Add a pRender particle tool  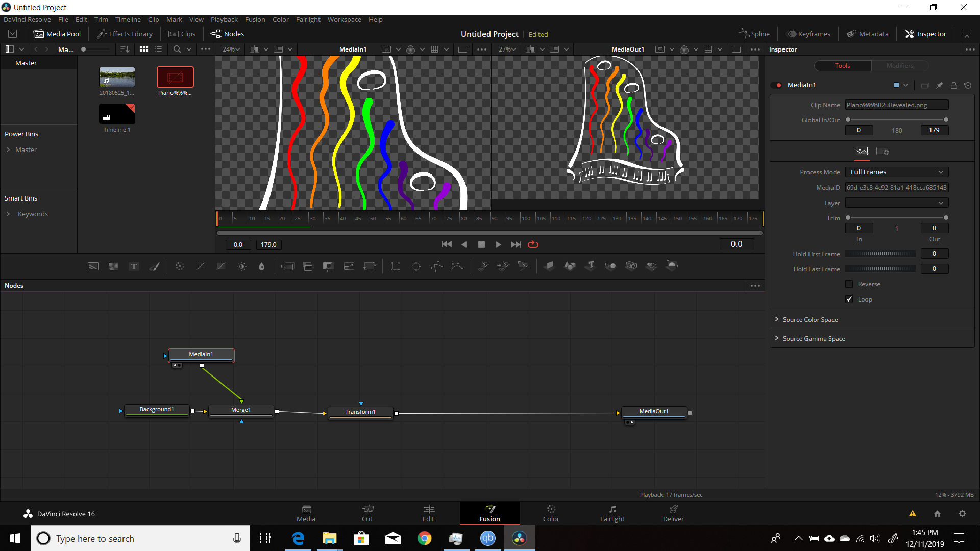coord(524,266)
